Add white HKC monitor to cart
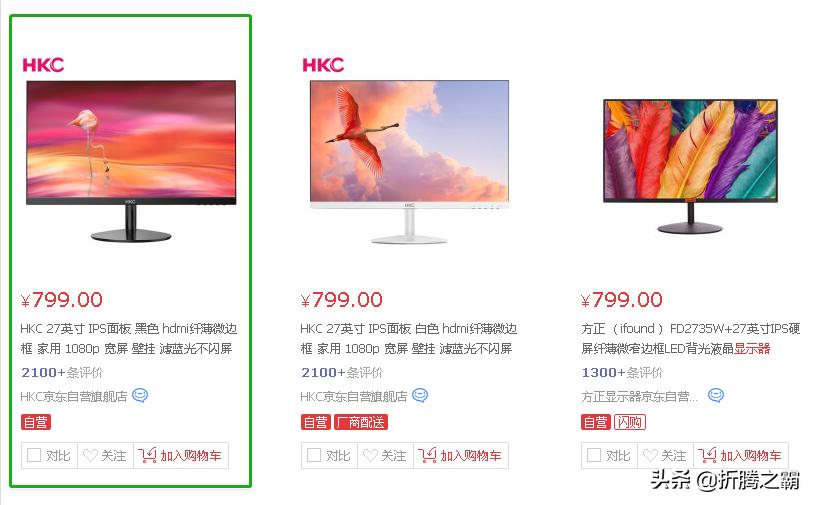Image resolution: width=815 pixels, height=505 pixels. [461, 456]
